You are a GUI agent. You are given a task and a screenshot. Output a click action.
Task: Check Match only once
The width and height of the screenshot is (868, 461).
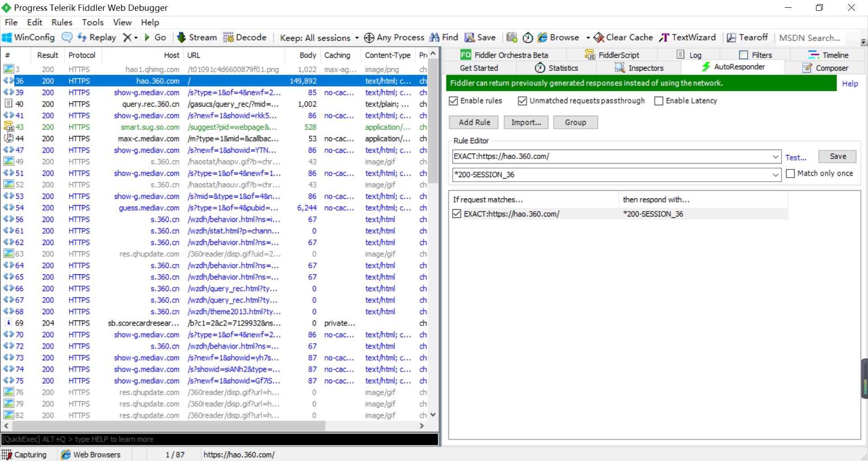pos(790,174)
